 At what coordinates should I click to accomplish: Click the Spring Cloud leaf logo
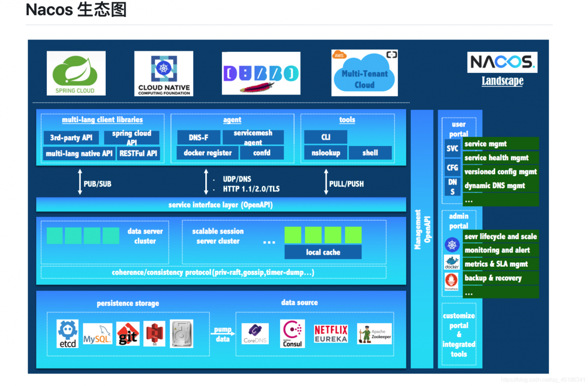click(x=76, y=73)
